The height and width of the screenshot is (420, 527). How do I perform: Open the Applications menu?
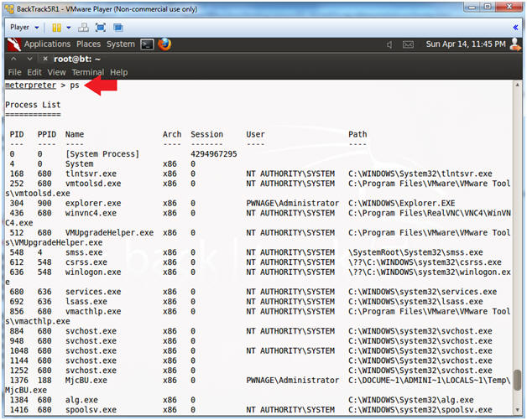[x=47, y=44]
